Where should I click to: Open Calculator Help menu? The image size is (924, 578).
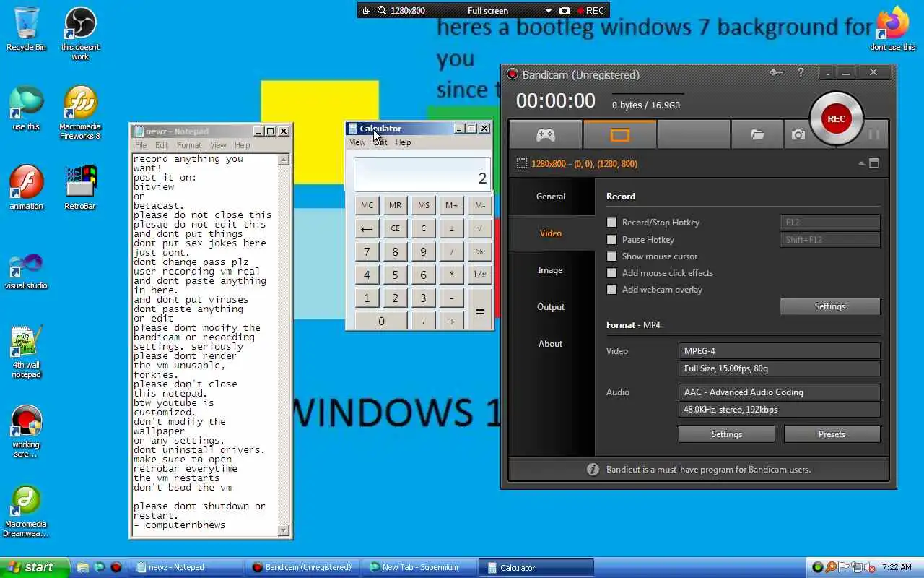tap(403, 142)
